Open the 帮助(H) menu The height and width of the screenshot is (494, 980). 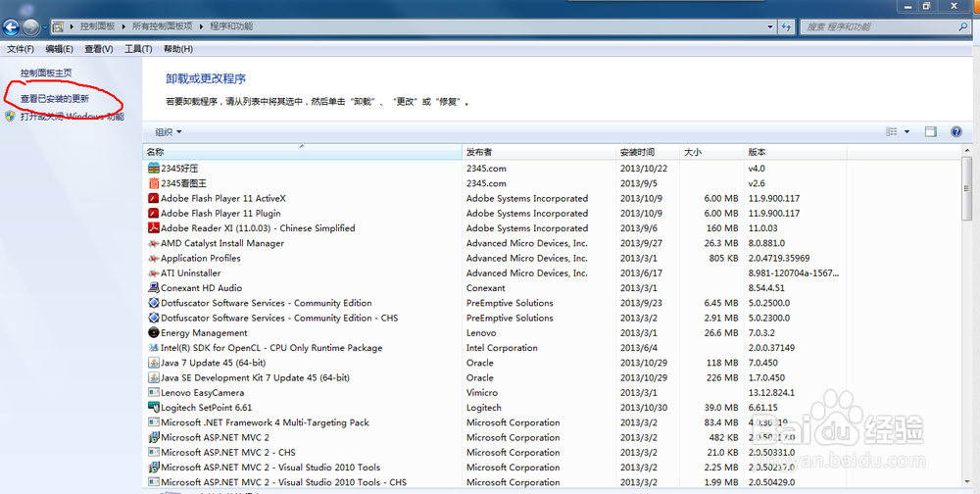pyautogui.click(x=178, y=49)
